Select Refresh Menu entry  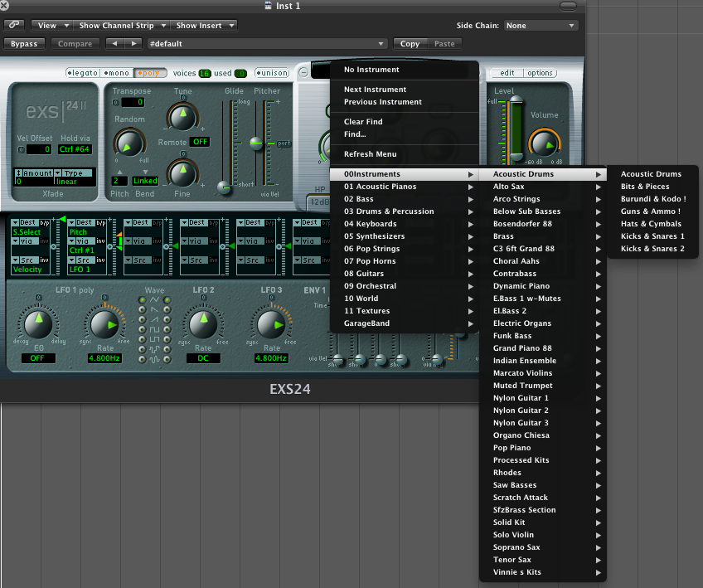(404, 153)
